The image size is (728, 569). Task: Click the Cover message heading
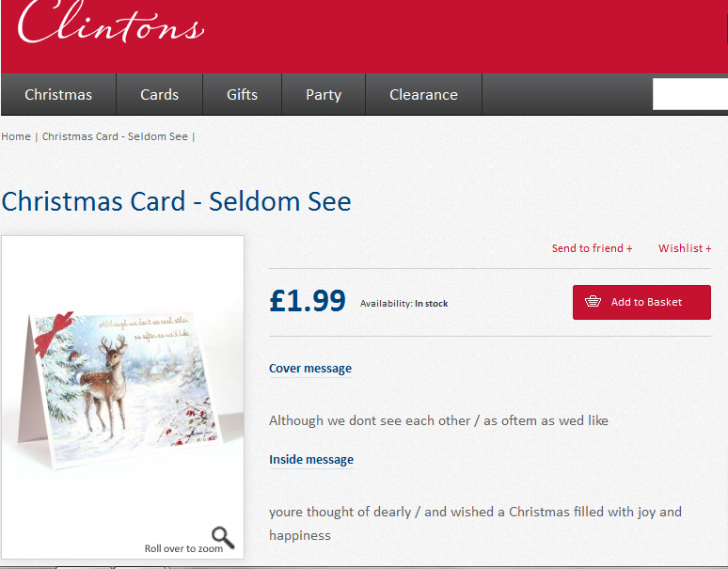(x=310, y=368)
